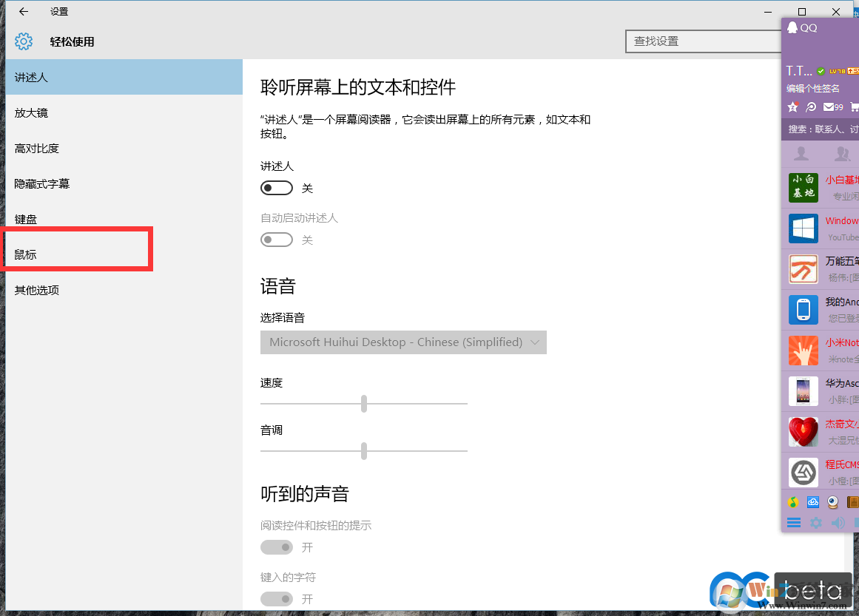Open the Windows logo avatar in QQ list
The width and height of the screenshot is (859, 616).
coord(803,229)
